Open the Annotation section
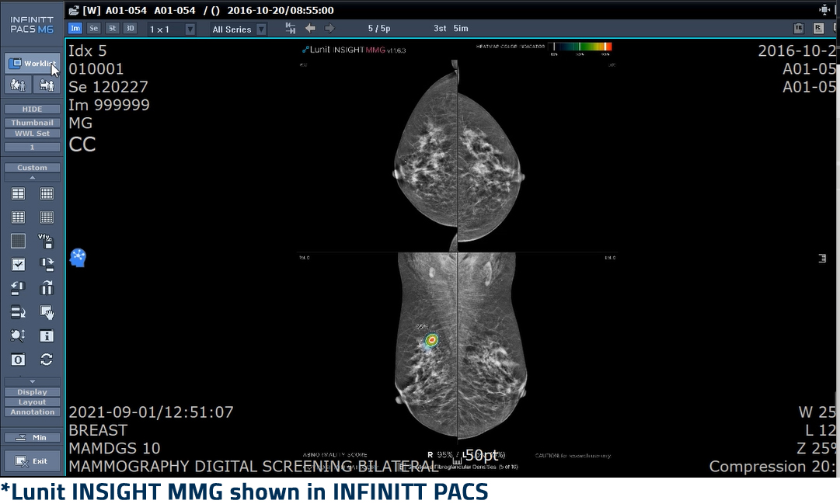Screen dimensions: 840x504 (32, 412)
